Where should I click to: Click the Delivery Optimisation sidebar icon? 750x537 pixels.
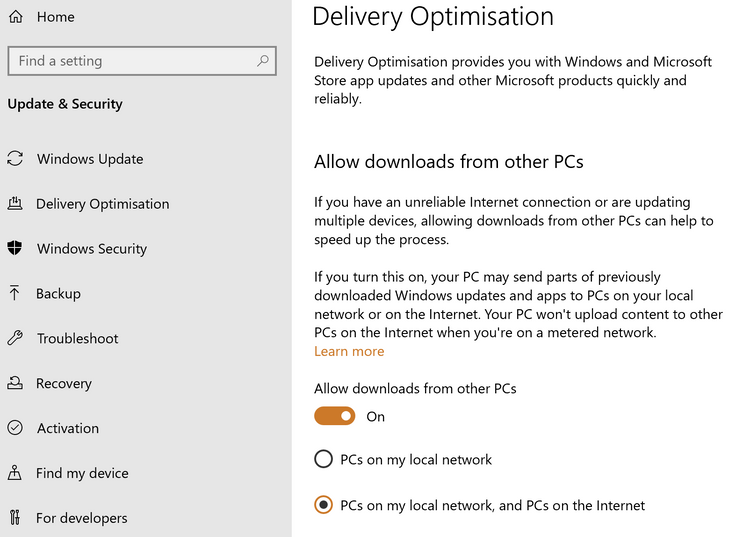click(15, 204)
